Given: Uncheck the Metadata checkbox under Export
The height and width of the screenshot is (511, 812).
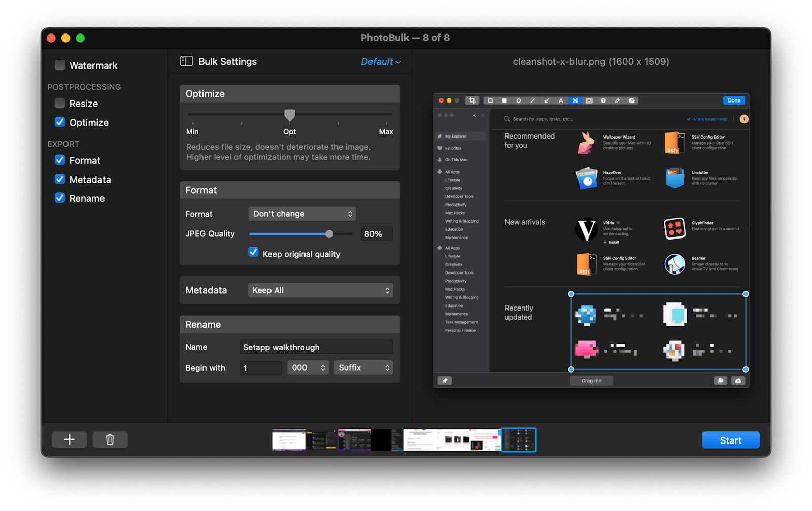Looking at the screenshot, I should click(60, 179).
